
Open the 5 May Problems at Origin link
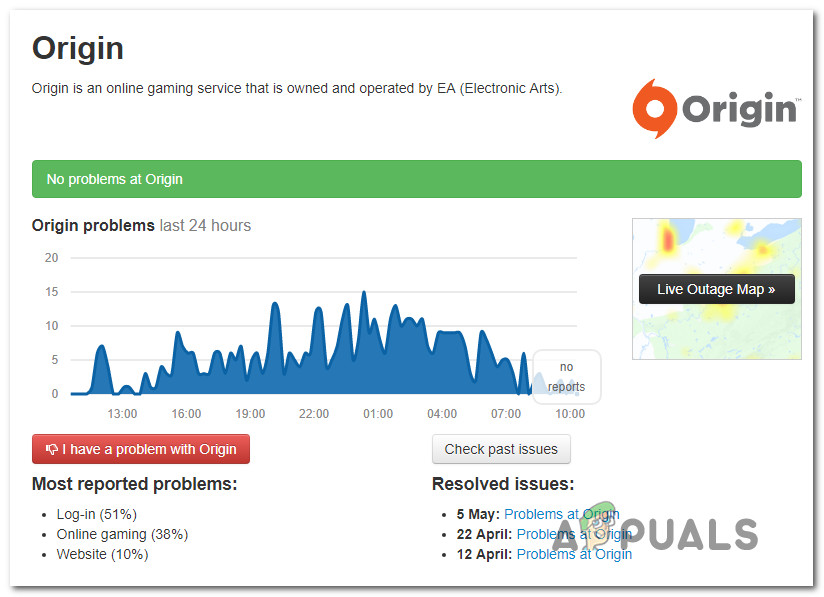(x=561, y=514)
